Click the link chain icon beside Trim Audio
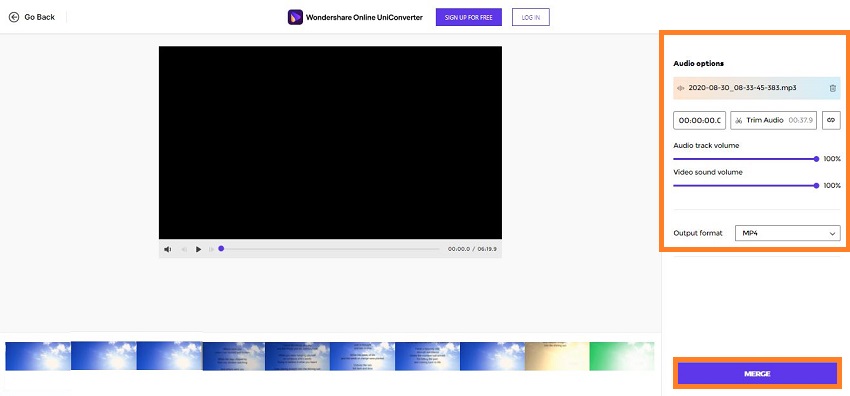 [831, 120]
